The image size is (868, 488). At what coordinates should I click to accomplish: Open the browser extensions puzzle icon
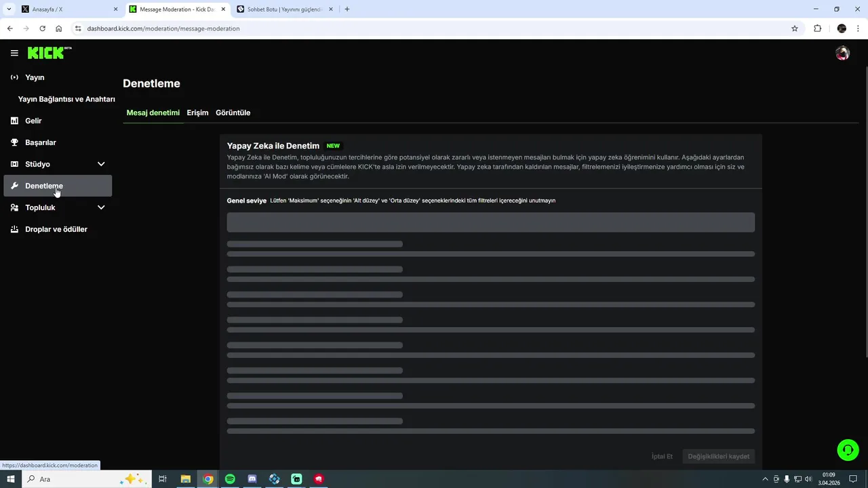(x=817, y=28)
